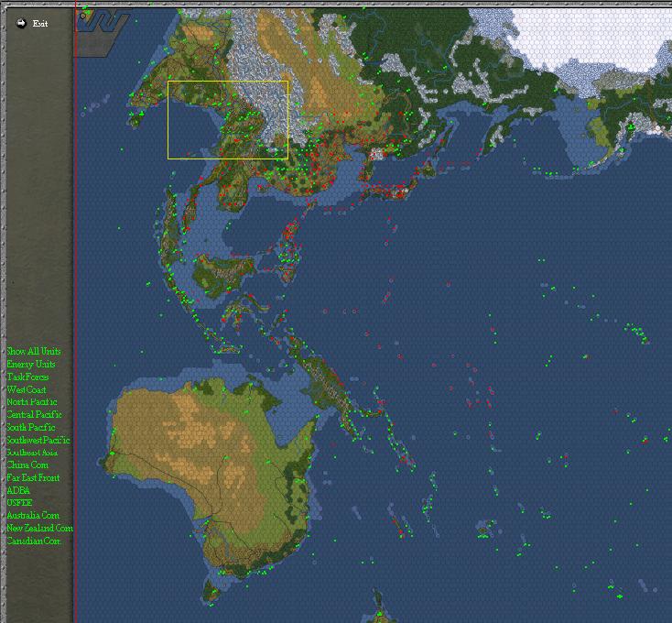
Task: Filter units by Southeast Asia command
Action: pos(32,453)
